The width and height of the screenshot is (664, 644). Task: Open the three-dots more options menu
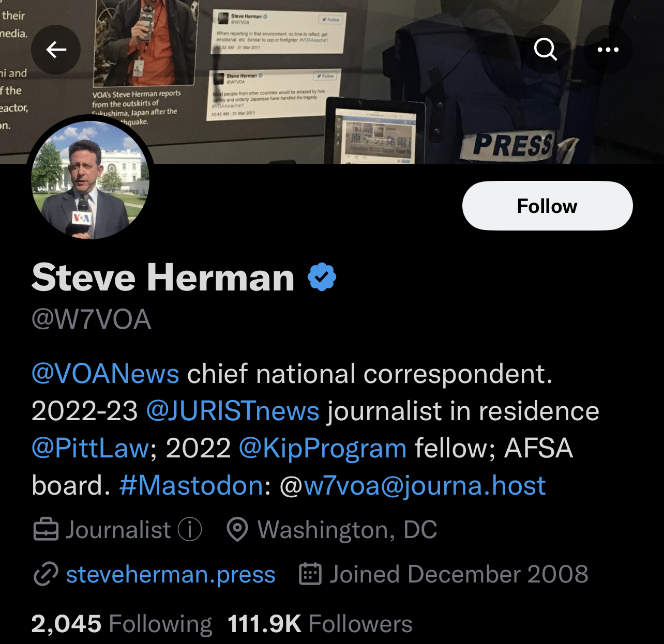[x=608, y=50]
